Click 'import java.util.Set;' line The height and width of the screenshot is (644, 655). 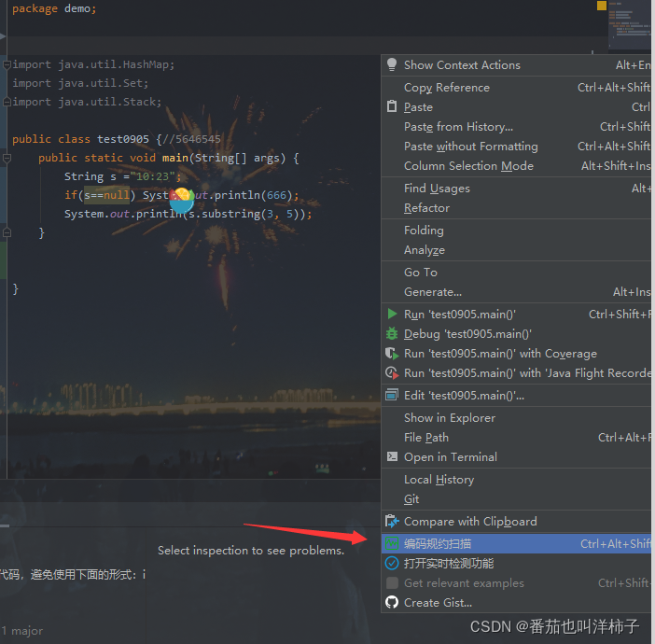tap(80, 83)
